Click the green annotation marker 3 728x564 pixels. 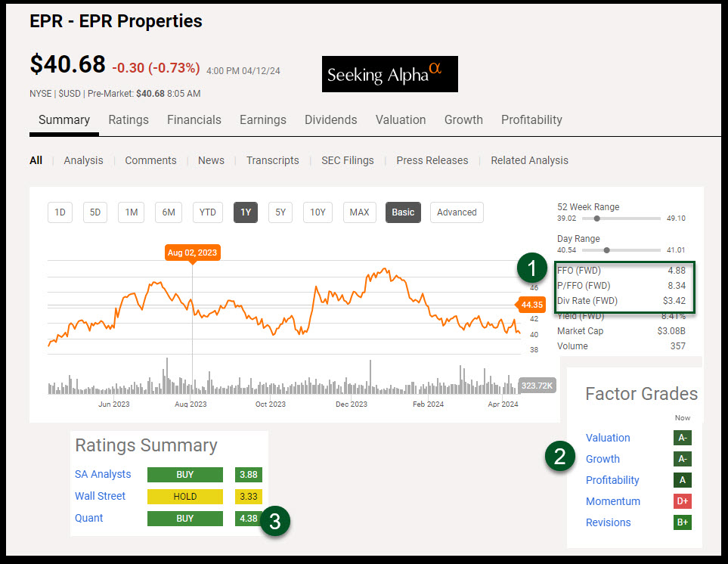(x=276, y=521)
